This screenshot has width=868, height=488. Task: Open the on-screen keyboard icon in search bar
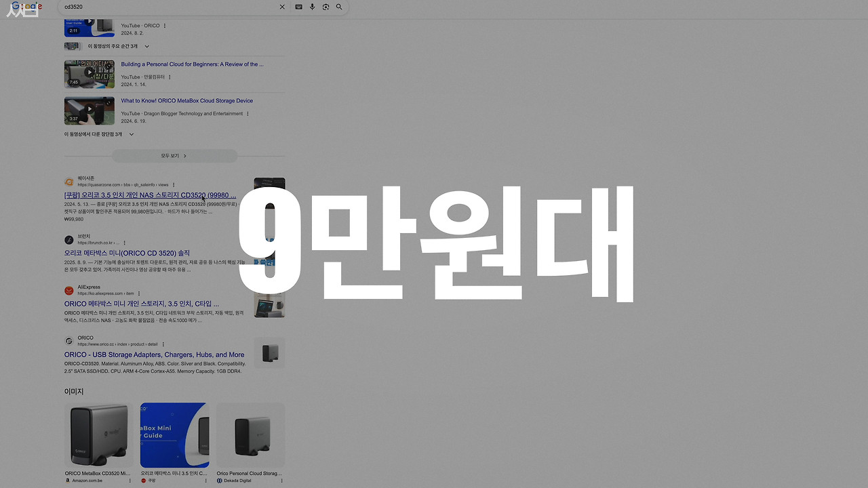pos(298,7)
